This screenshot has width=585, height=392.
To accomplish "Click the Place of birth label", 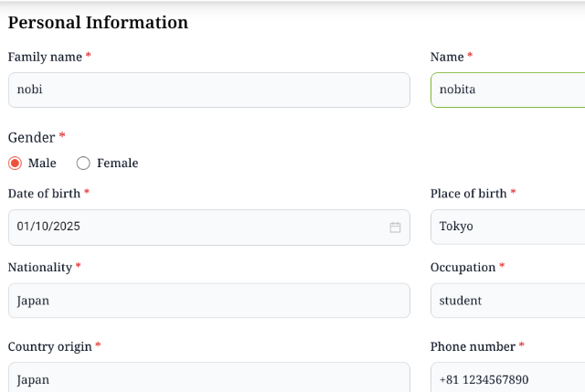I will (468, 194).
